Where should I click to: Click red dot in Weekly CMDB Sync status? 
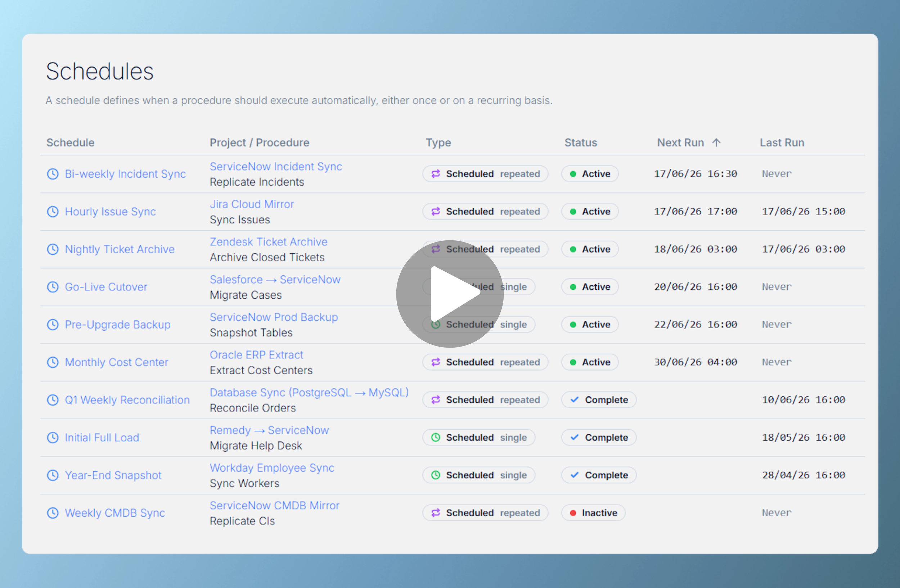point(573,513)
